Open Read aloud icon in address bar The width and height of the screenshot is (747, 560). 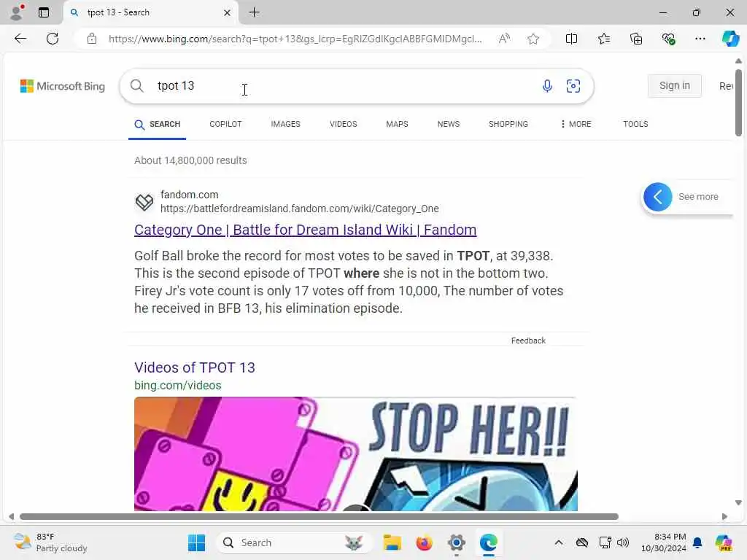[504, 39]
